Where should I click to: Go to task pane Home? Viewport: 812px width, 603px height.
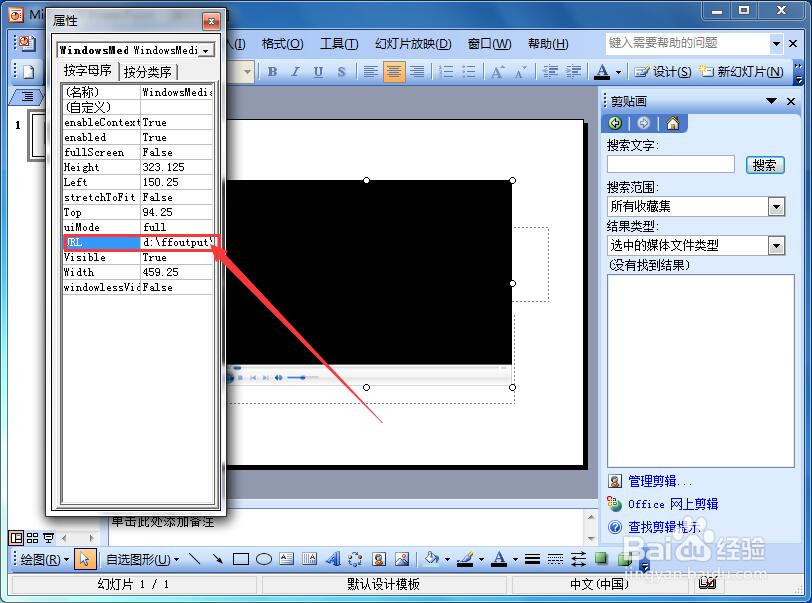pos(673,123)
